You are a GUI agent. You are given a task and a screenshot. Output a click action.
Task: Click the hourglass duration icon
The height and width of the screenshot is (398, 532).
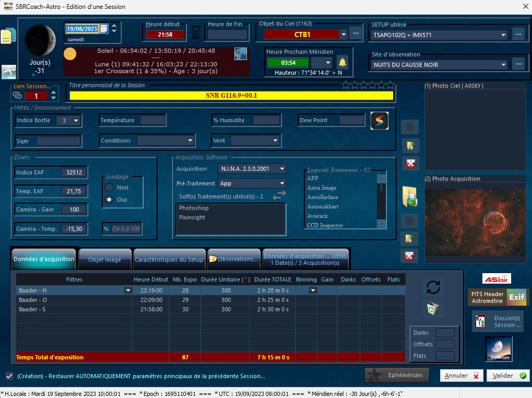tap(196, 33)
